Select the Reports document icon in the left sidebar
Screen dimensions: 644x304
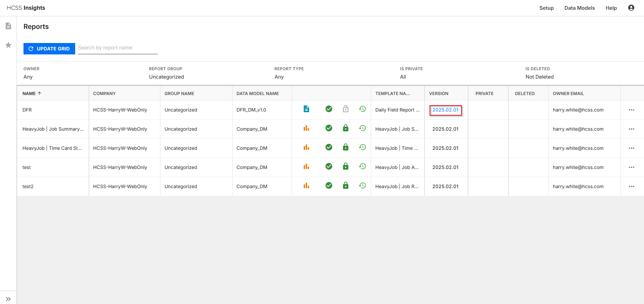8,26
